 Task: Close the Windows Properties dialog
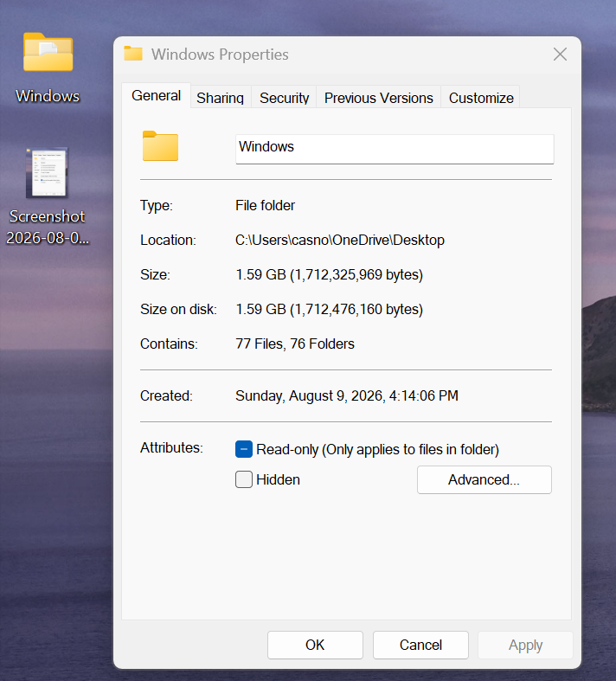coord(560,55)
